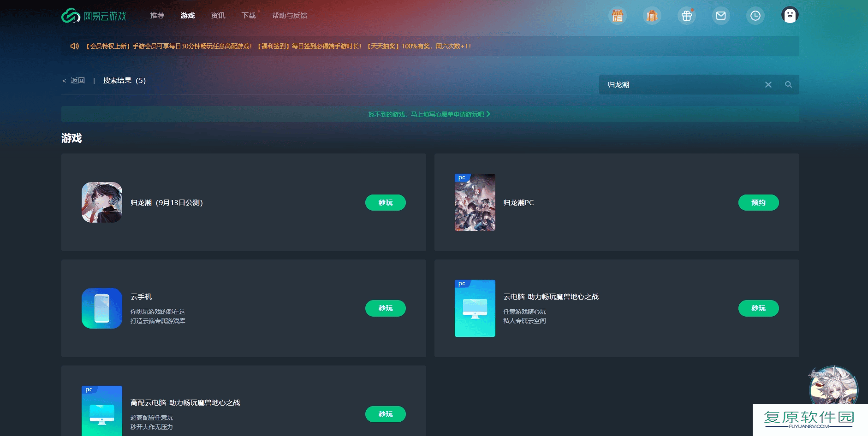Image resolution: width=868 pixels, height=436 pixels.
Task: Go to the 推荐 tab
Action: pyautogui.click(x=157, y=16)
